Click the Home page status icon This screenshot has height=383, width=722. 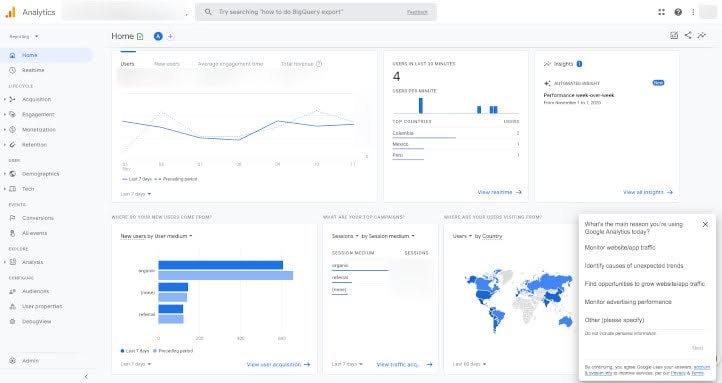pyautogui.click(x=140, y=36)
